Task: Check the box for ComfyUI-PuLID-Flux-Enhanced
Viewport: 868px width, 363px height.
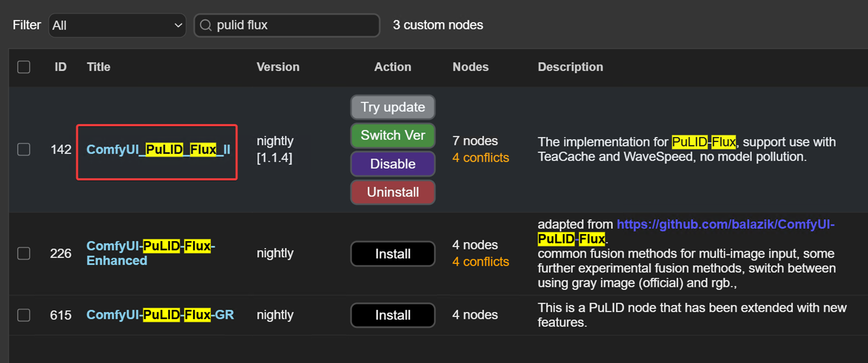Action: [x=24, y=254]
